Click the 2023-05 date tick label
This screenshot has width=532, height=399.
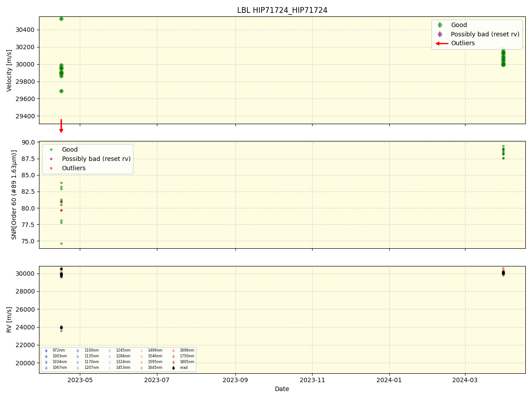click(x=80, y=379)
